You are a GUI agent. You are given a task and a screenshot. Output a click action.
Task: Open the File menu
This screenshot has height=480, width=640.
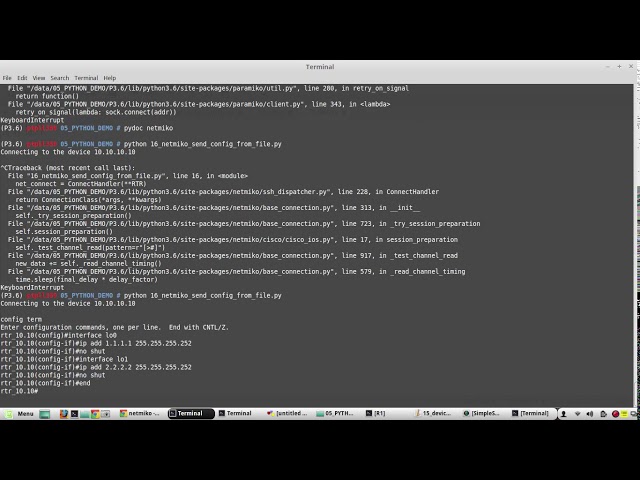tap(7, 78)
